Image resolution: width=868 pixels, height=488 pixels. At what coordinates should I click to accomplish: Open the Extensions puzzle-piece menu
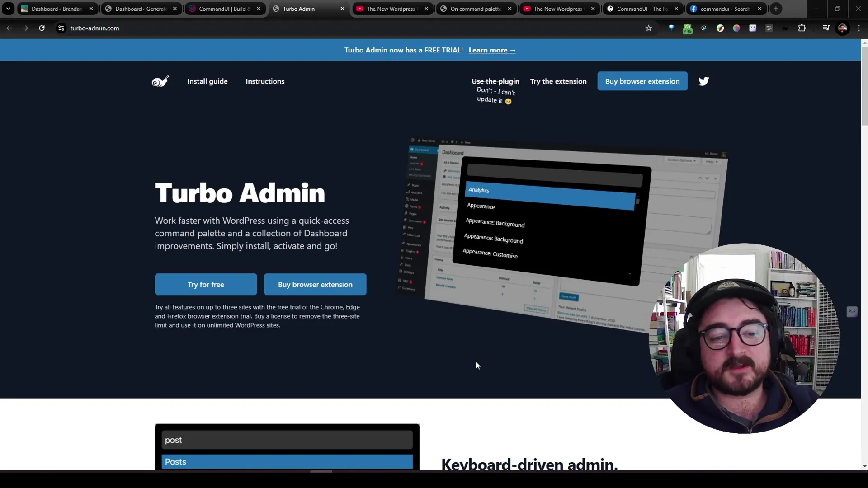[x=802, y=28]
